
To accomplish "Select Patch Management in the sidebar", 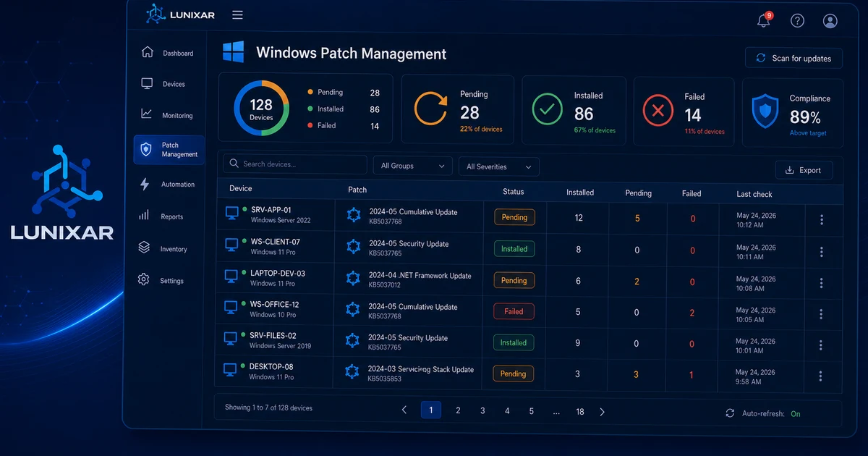I will 169,150.
